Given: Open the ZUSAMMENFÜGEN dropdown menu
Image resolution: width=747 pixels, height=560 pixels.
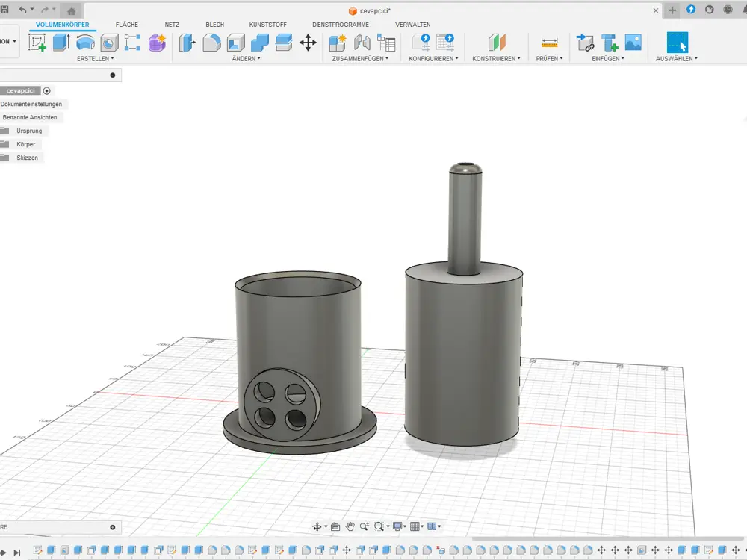Looking at the screenshot, I should pos(360,58).
